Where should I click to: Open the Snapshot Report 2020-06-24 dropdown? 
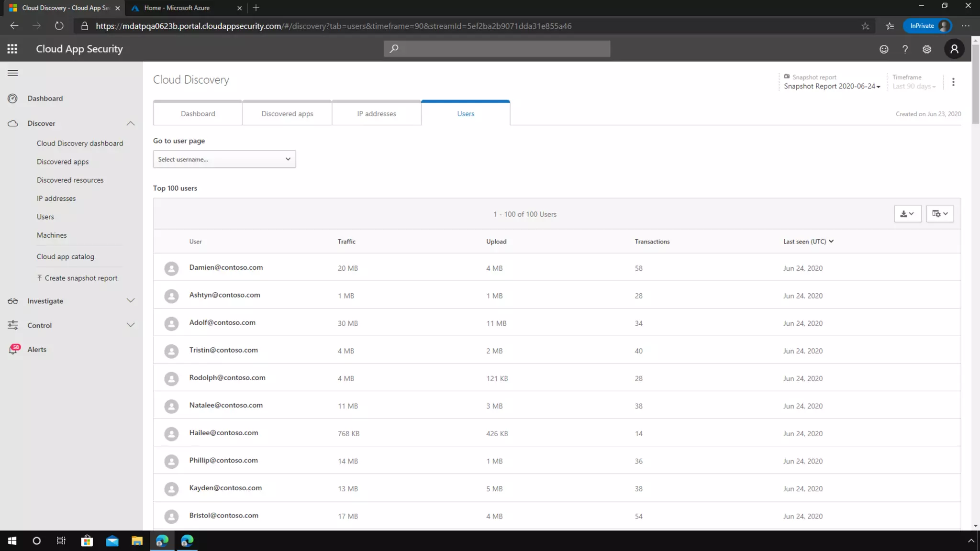click(832, 87)
